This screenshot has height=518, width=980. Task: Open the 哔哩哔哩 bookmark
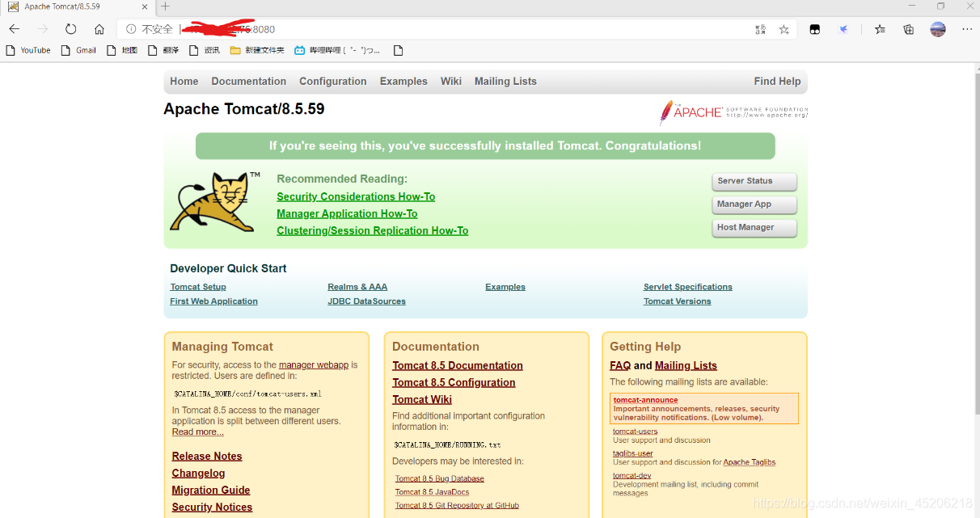coord(337,50)
